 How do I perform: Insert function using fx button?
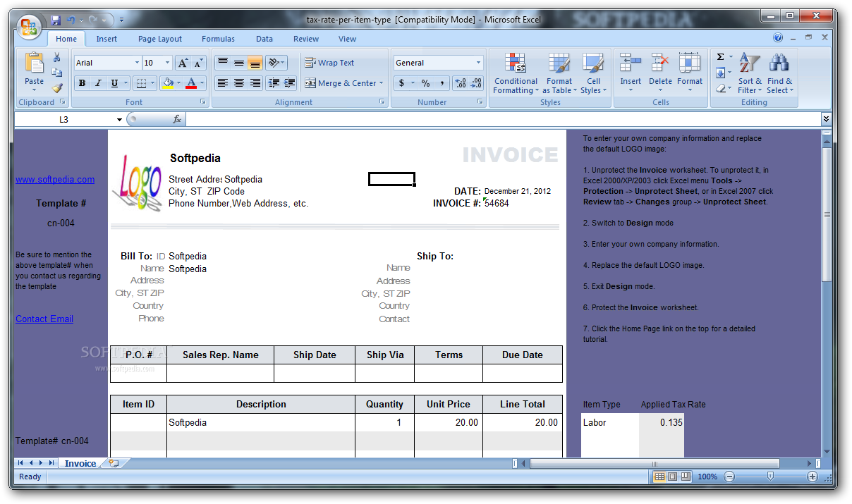click(177, 120)
